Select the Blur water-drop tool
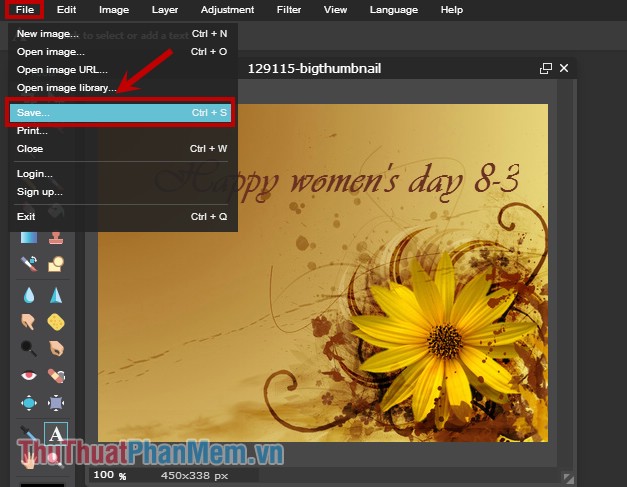Viewport: 627px width, 487px height. coord(29,294)
